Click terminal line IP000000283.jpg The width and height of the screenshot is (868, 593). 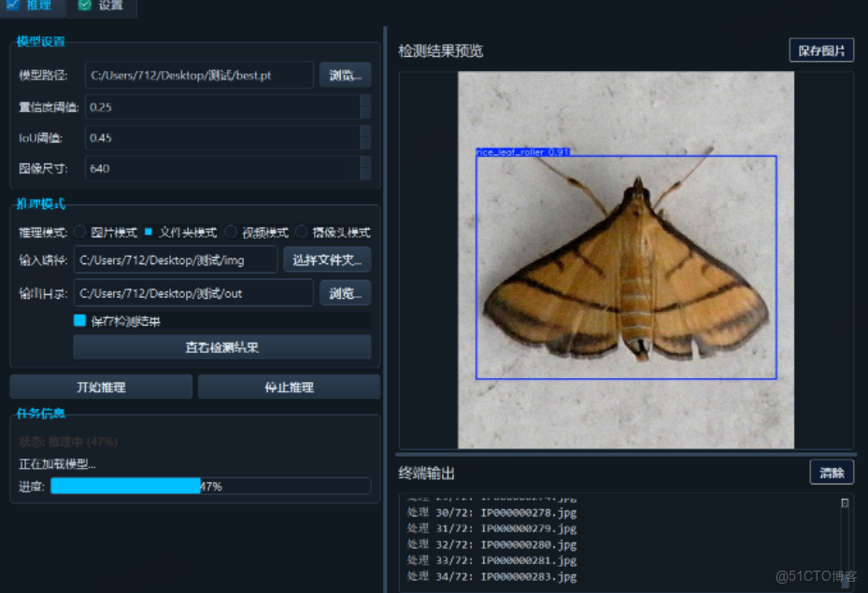coord(491,577)
